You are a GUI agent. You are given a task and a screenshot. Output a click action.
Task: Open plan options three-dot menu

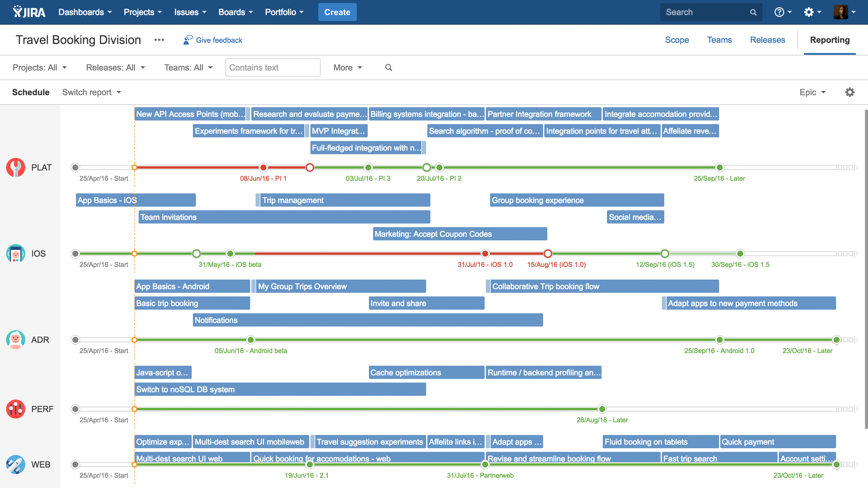tap(159, 40)
